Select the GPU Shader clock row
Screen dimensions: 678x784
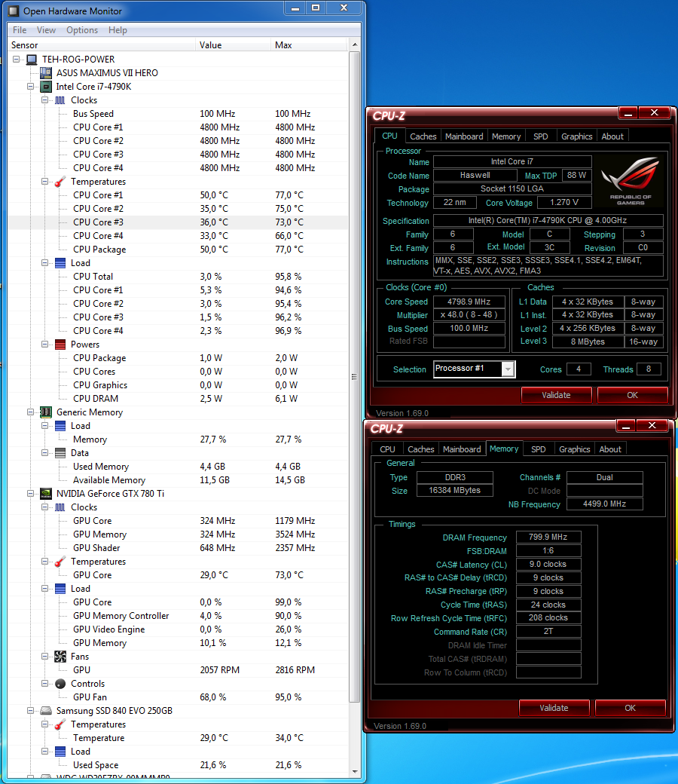178,548
